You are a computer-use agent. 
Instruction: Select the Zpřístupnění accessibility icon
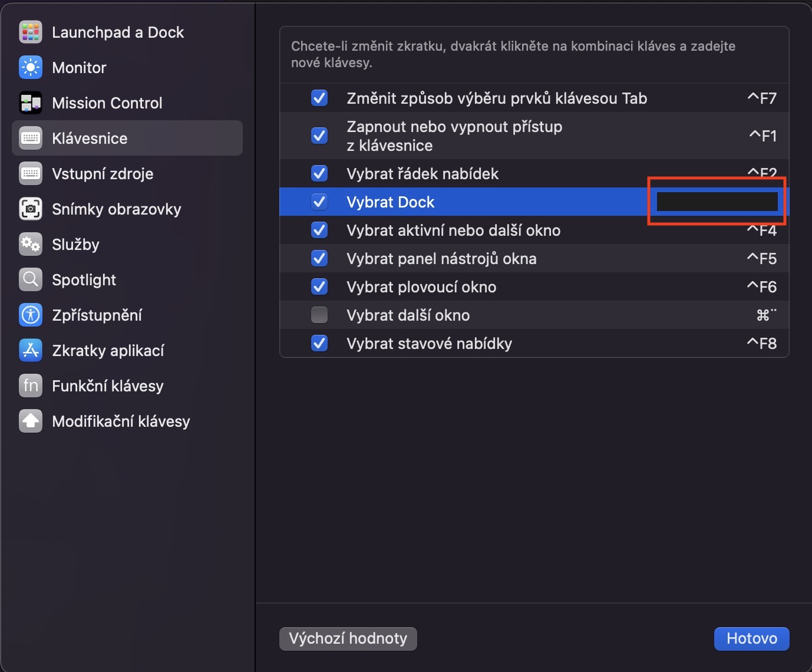coord(31,315)
